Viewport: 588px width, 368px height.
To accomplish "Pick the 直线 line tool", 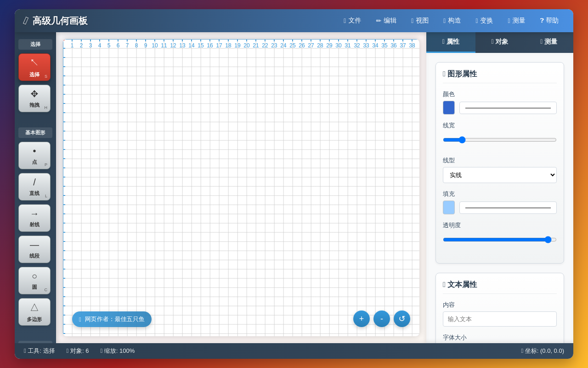I will click(x=34, y=187).
